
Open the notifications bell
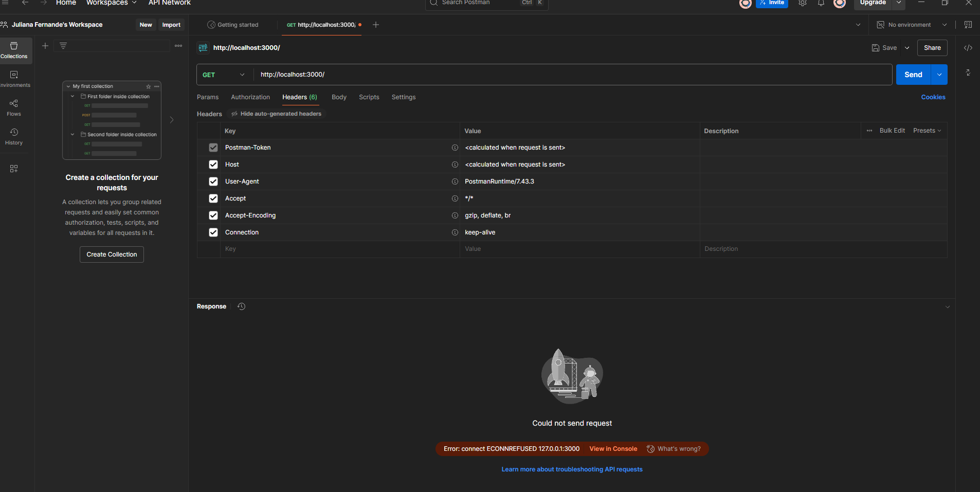pos(821,3)
